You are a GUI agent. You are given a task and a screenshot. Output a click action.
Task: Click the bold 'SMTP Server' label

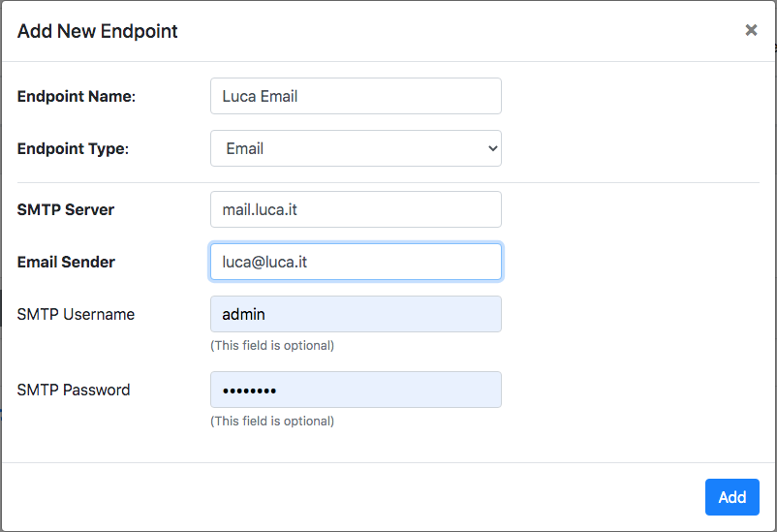[66, 209]
